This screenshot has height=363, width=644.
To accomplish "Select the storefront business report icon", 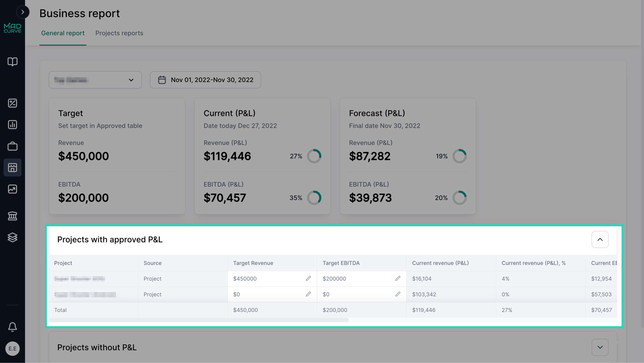I will click(12, 168).
